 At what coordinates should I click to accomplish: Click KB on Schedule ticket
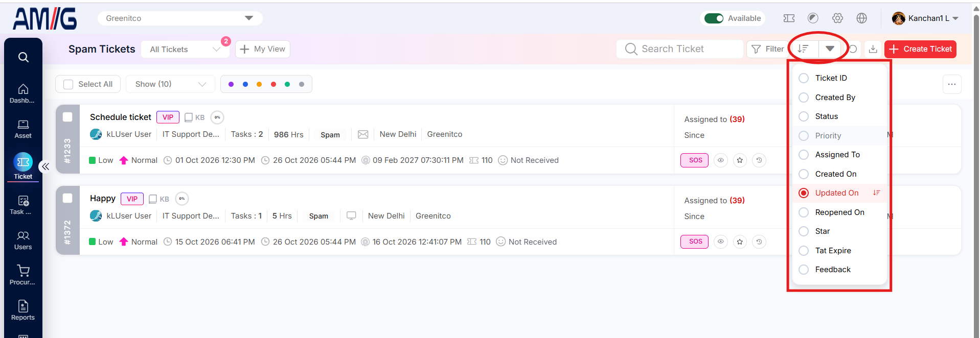coord(194,117)
